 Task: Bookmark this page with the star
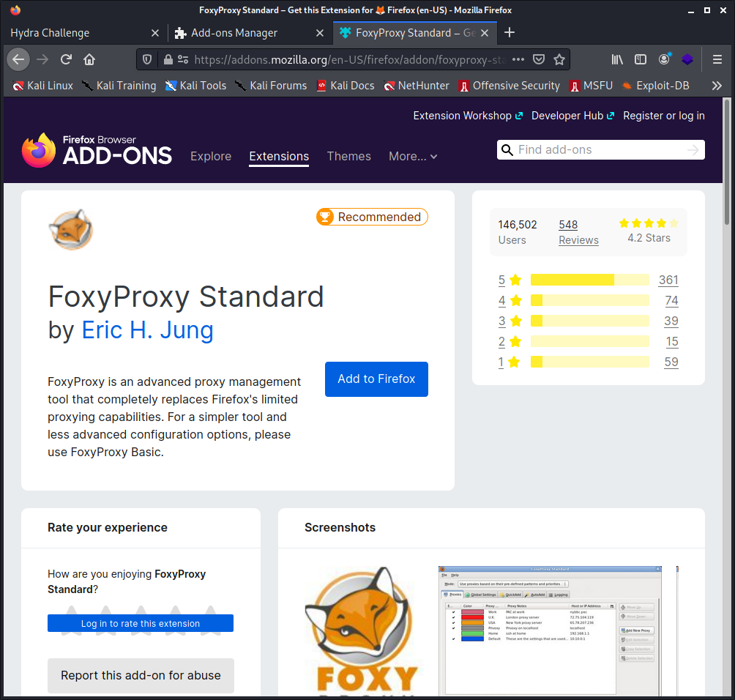point(559,59)
